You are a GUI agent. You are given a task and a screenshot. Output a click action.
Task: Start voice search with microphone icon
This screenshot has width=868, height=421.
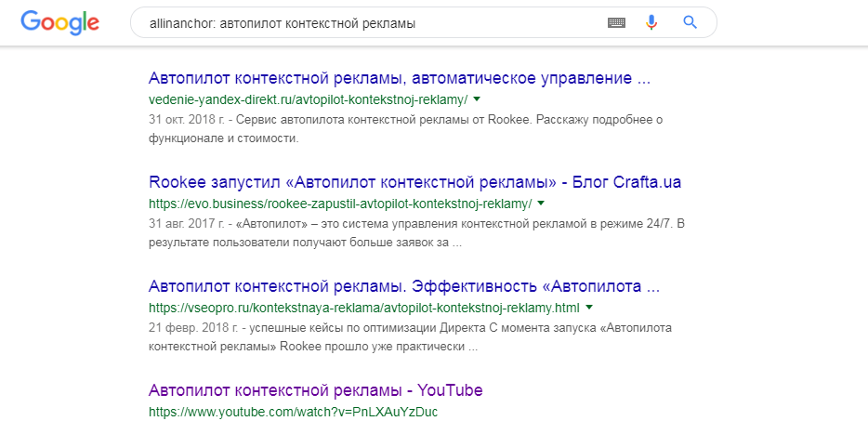click(x=651, y=22)
